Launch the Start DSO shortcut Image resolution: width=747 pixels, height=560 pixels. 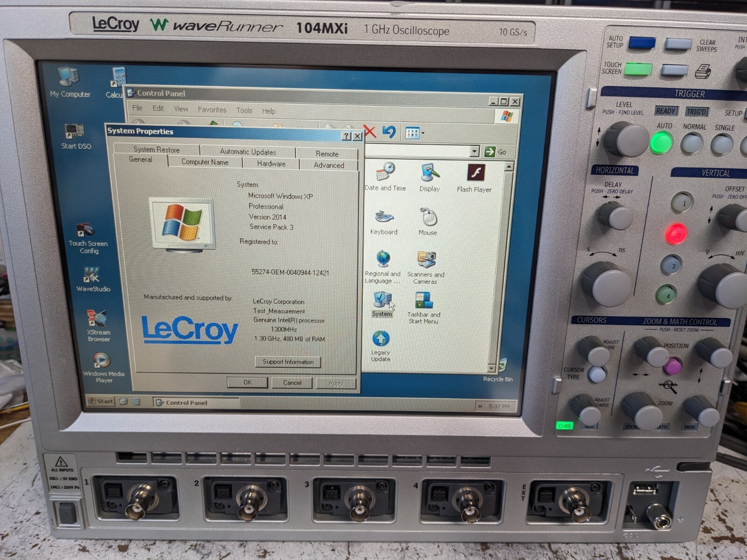(x=76, y=136)
